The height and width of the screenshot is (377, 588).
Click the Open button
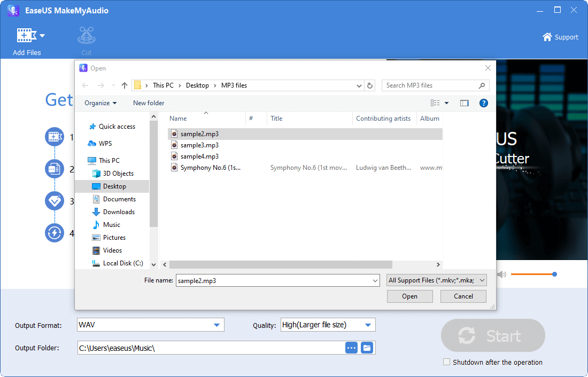(x=409, y=296)
